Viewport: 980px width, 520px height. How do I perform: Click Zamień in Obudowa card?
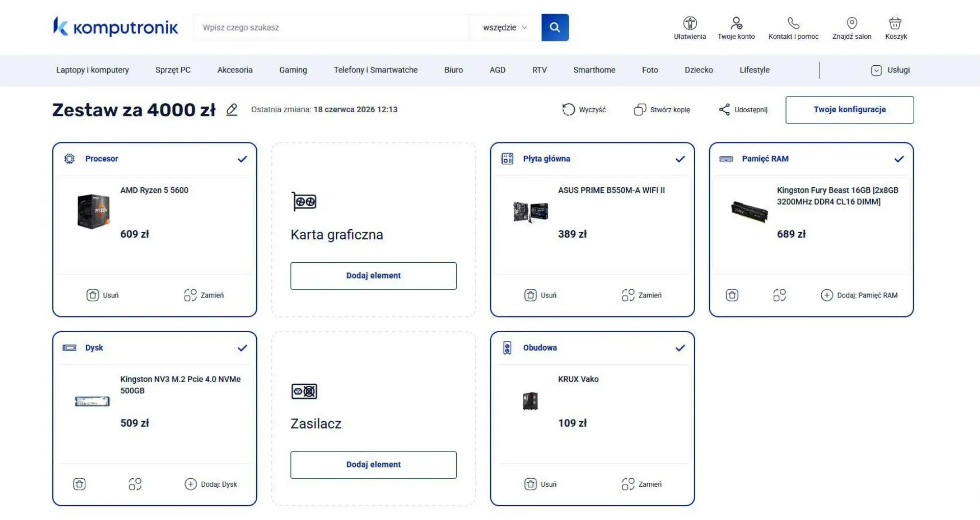(x=642, y=484)
